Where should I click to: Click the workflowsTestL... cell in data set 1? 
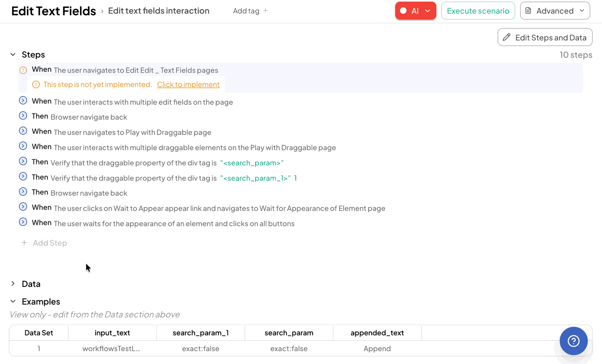[x=111, y=349]
